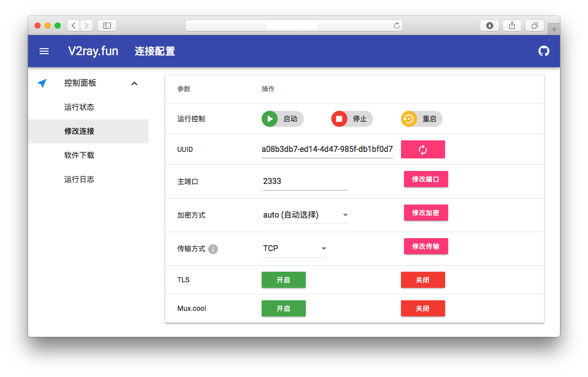
Task: Open the 传输方式 TCP dropdown
Action: coord(294,248)
